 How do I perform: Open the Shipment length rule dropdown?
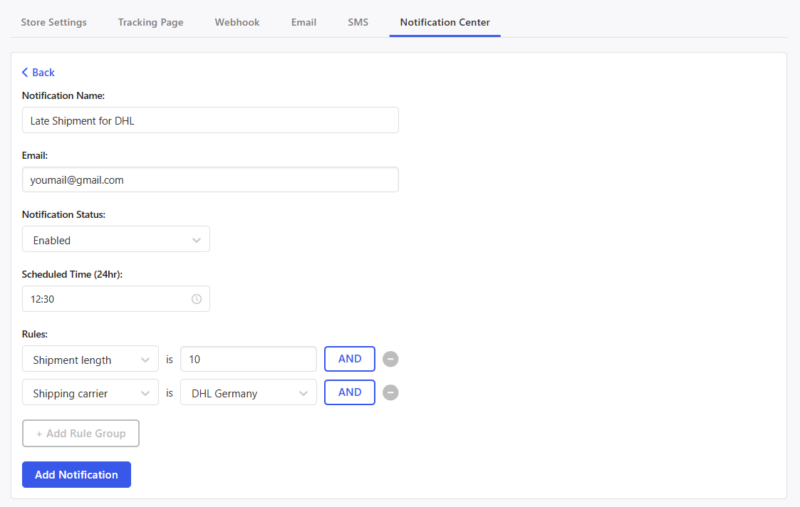(x=90, y=360)
